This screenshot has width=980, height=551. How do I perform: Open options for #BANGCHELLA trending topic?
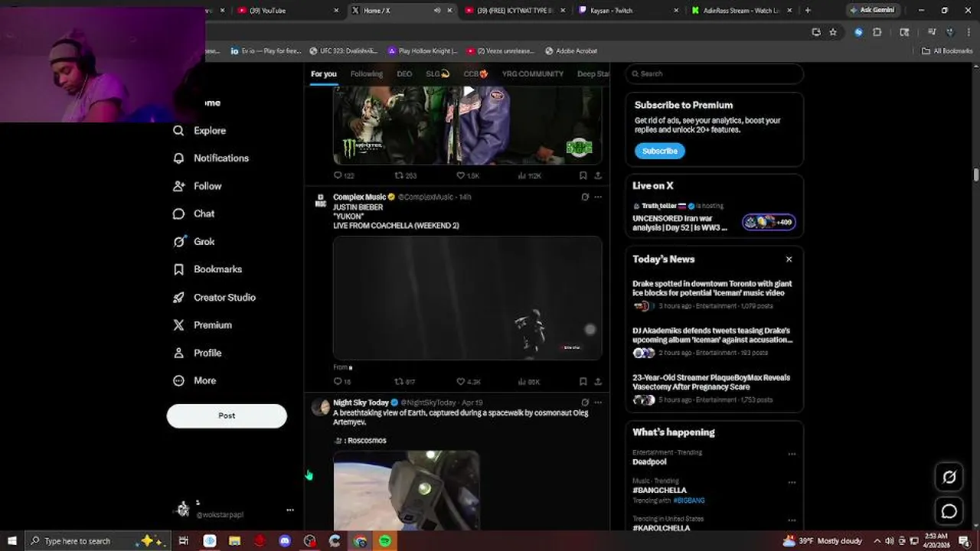tap(792, 482)
